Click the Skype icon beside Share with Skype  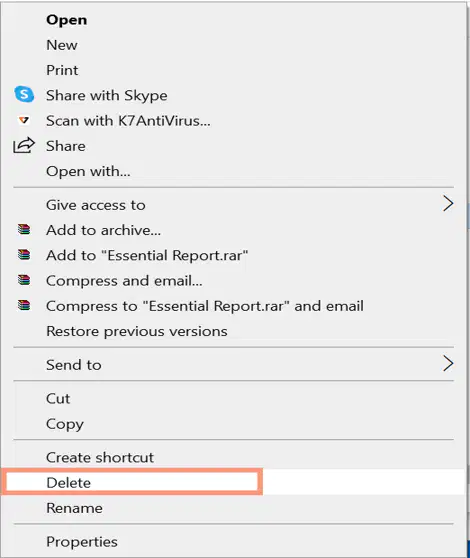coord(24,95)
